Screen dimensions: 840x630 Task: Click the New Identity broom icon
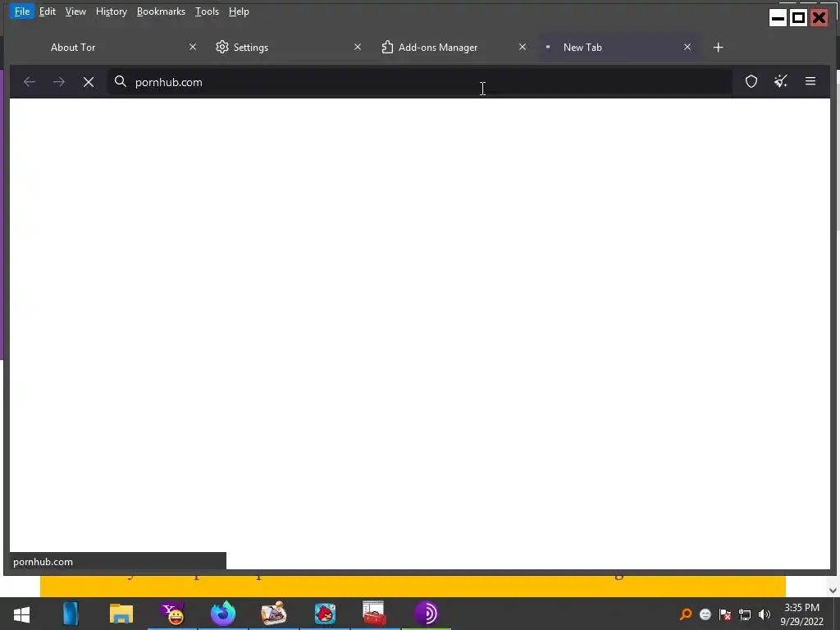(781, 81)
